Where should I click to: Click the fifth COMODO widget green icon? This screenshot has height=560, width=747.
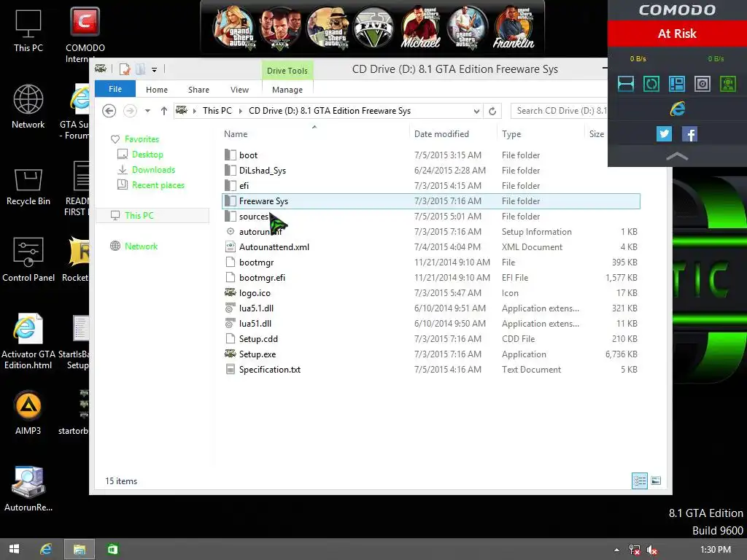728,84
